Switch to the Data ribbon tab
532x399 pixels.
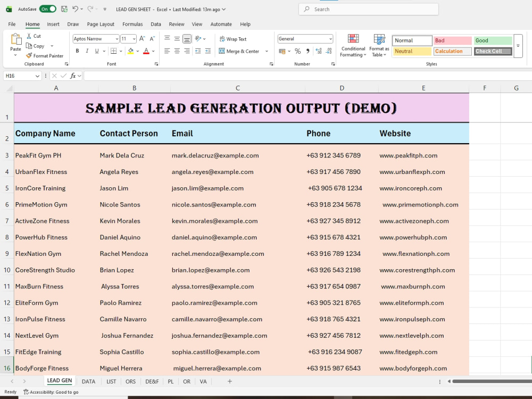pos(156,24)
